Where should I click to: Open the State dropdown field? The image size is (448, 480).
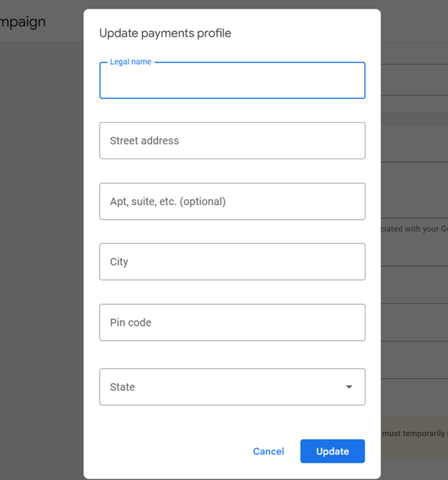[x=232, y=387]
